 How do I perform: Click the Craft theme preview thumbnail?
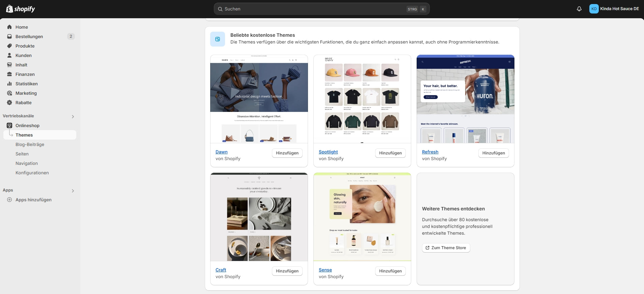(259, 217)
